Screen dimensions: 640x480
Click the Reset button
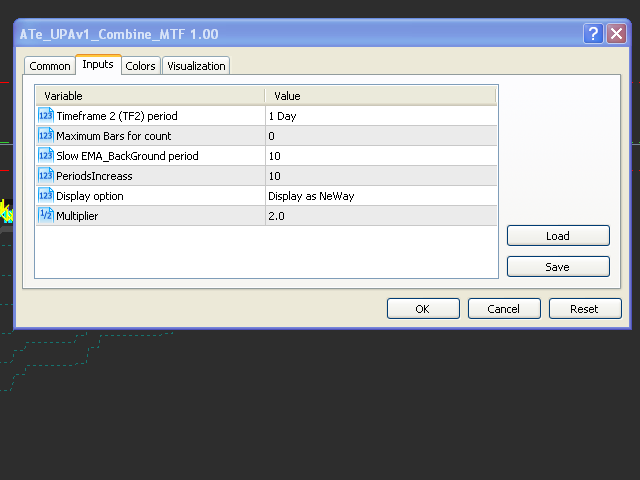click(584, 309)
